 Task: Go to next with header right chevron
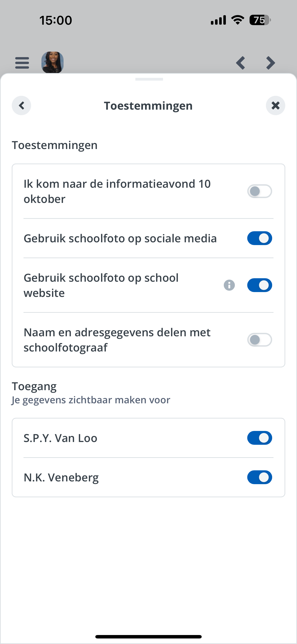(x=271, y=63)
